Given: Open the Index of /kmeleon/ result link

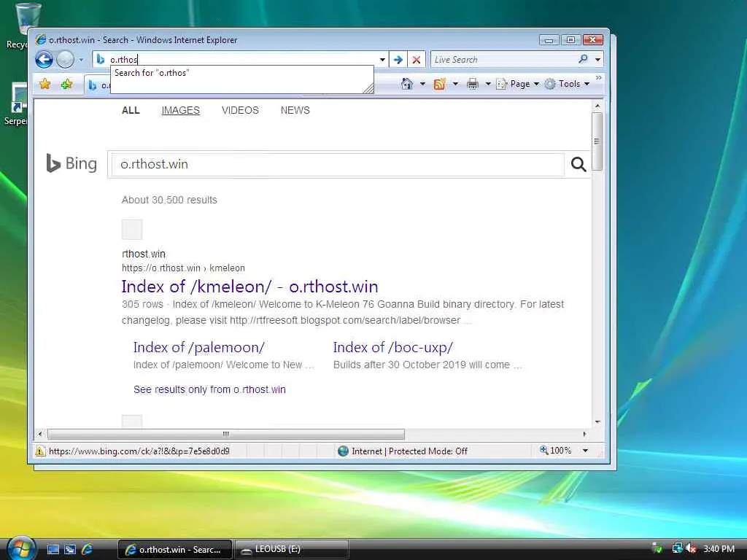Looking at the screenshot, I should click(x=249, y=287).
